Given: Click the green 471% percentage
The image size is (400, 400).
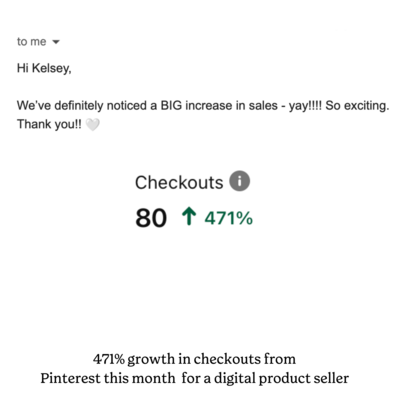Looking at the screenshot, I should point(229,218).
